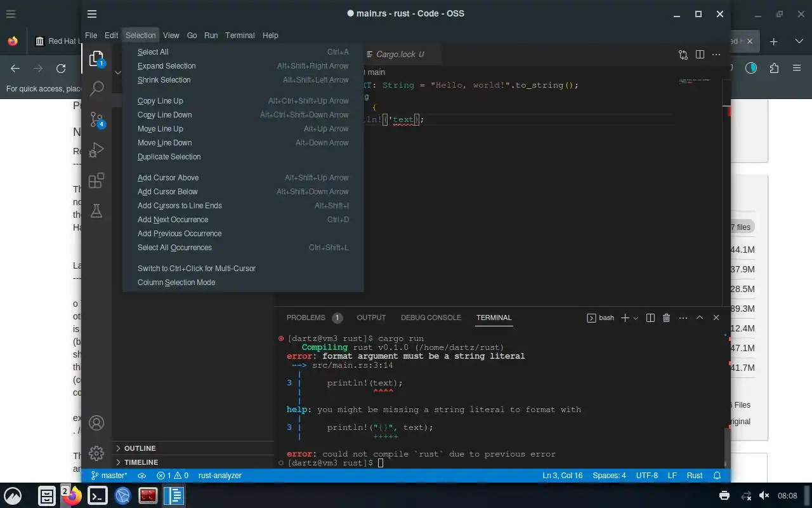Screen dimensions: 812x508
Task: Open the Explorer view in activity bar
Action: (96, 58)
